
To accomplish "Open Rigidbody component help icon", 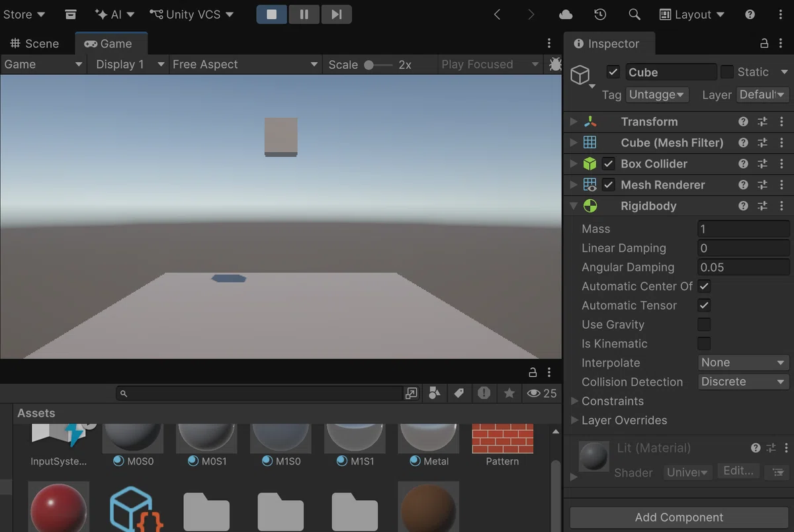I will tap(743, 206).
